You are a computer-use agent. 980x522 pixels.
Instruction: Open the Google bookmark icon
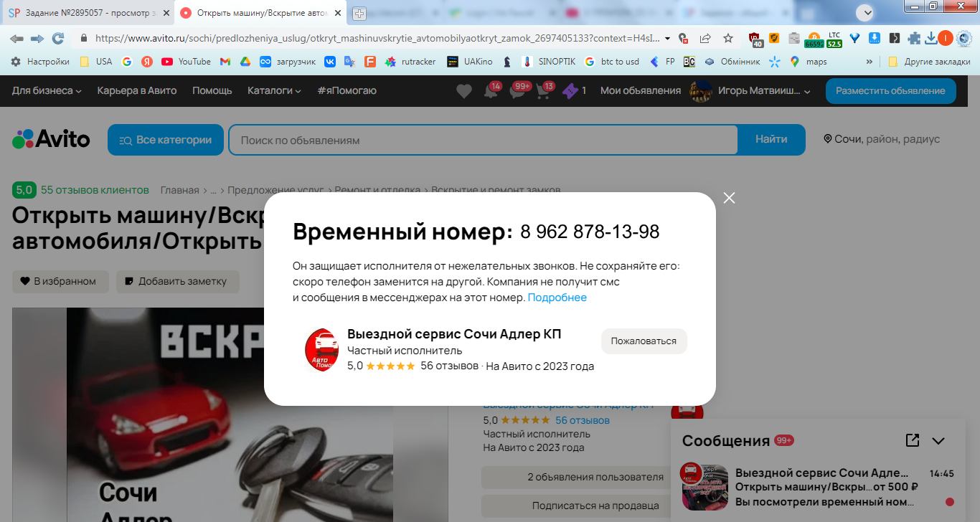[127, 62]
